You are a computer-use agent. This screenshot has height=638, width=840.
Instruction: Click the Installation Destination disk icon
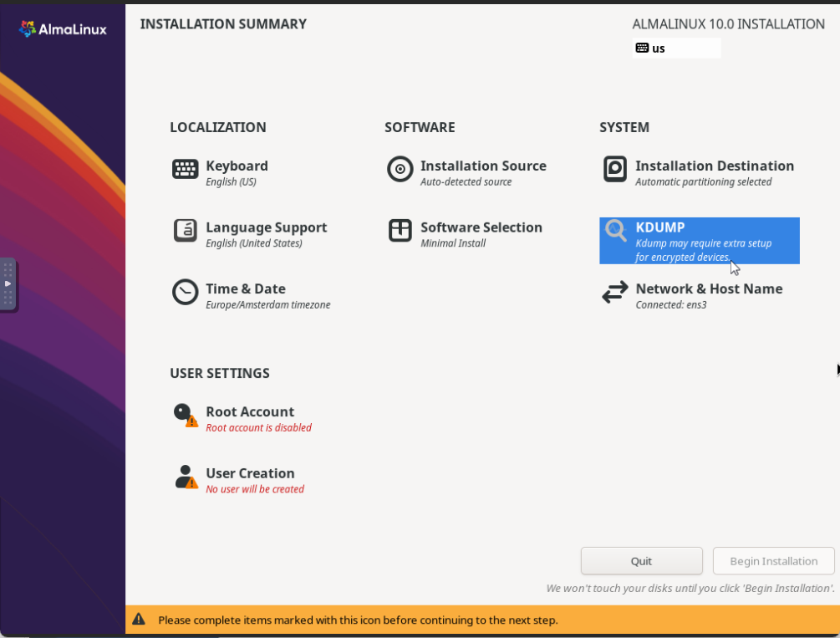(614, 169)
